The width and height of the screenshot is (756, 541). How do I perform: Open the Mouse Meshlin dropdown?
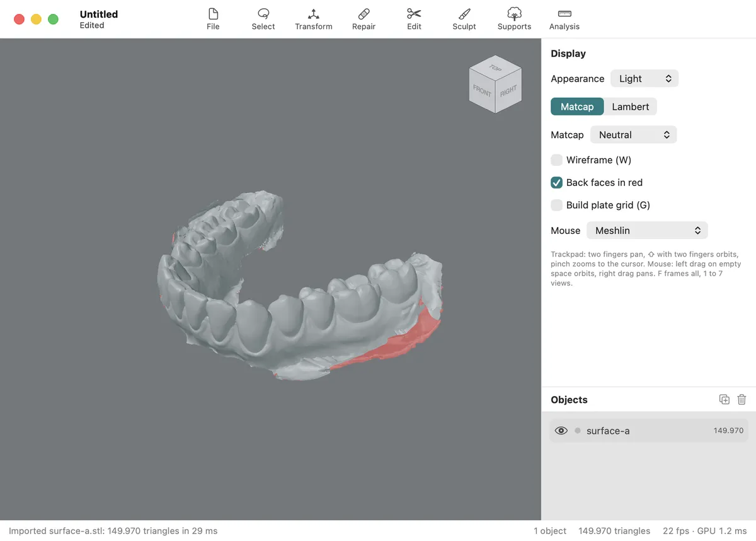(647, 231)
